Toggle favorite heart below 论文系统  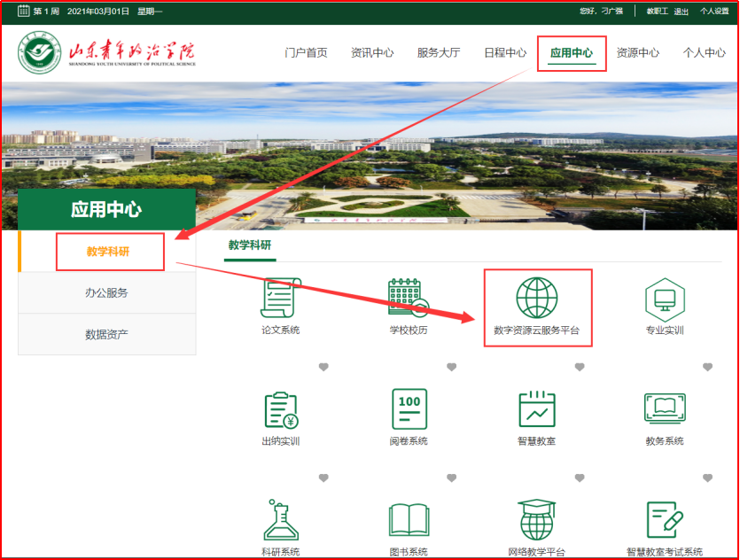323,367
